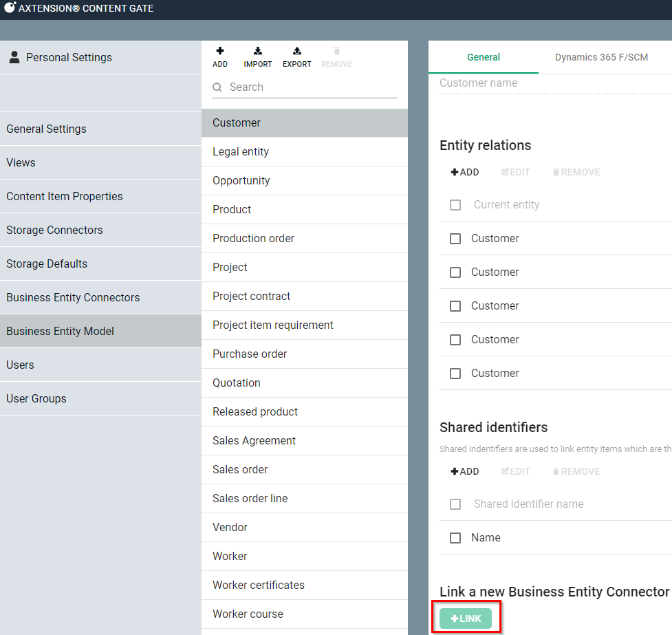
Task: Go to Storage Connectors section
Action: click(54, 230)
